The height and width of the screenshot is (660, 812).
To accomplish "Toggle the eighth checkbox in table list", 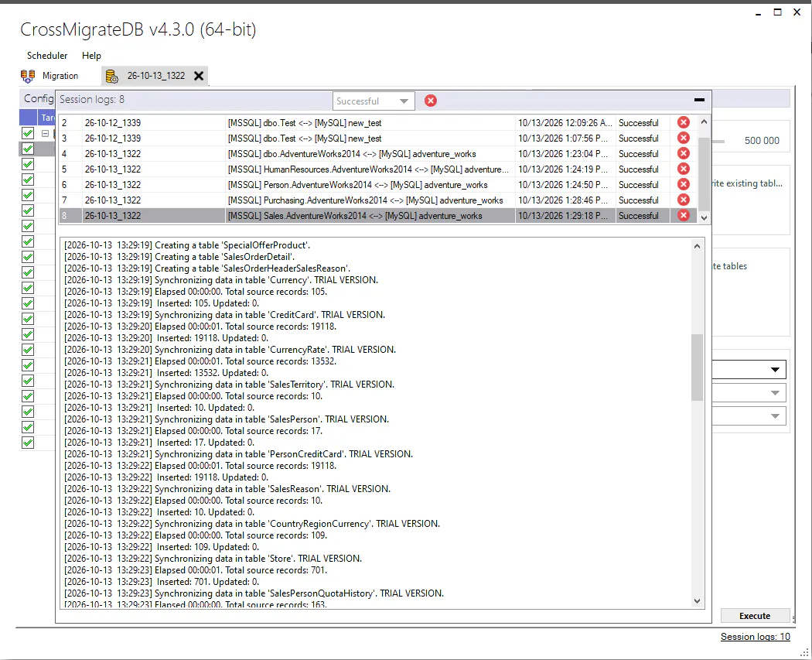I will [28, 242].
